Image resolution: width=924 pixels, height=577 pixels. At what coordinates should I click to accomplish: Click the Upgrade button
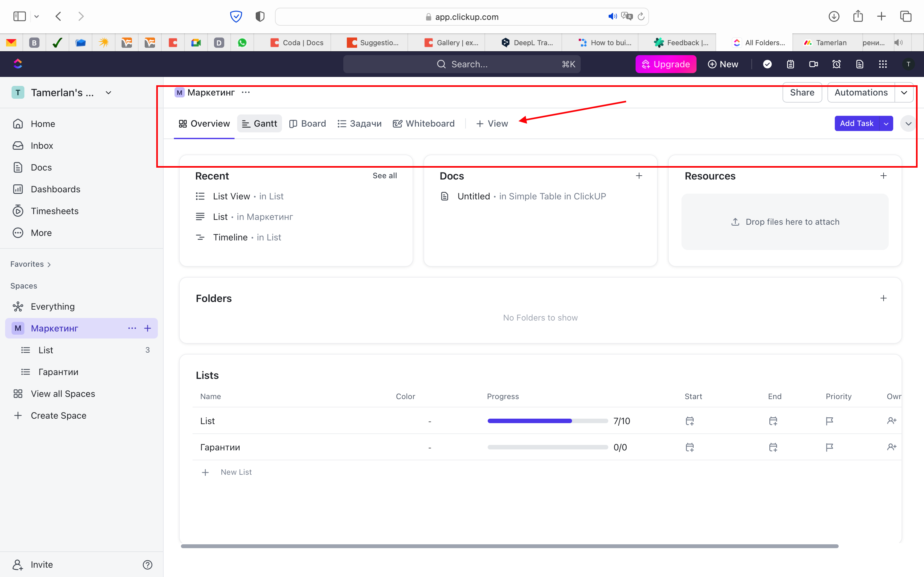[665, 64]
